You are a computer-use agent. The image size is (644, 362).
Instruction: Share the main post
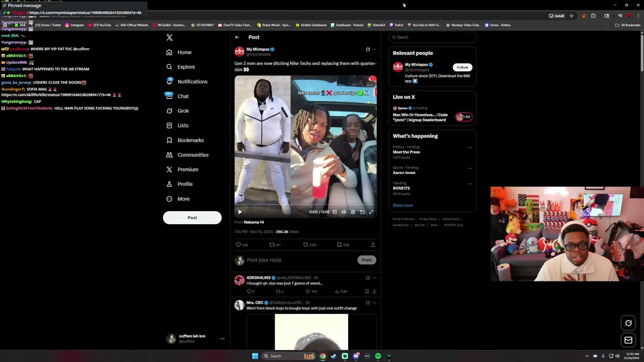click(373, 245)
